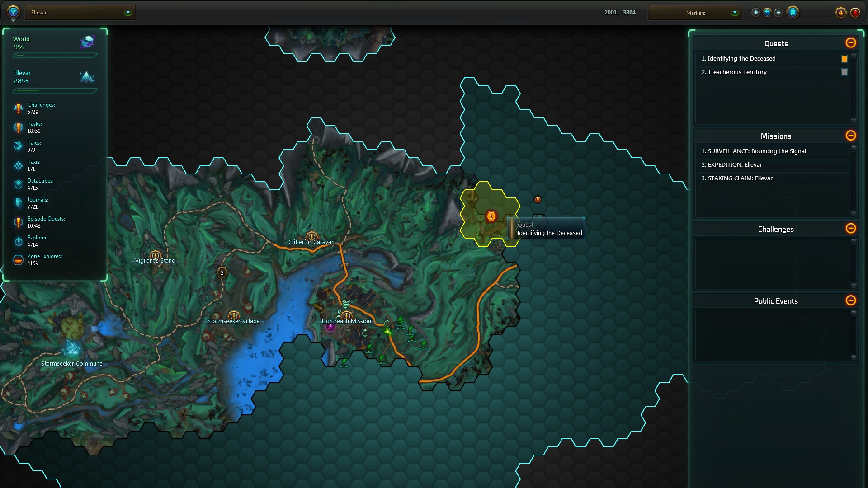This screenshot has height=488, width=868.
Task: Click the Ellevar completion progress bar
Action: [x=55, y=91]
